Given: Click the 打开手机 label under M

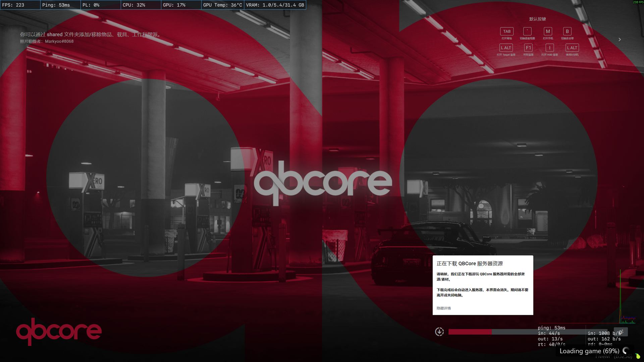Looking at the screenshot, I should (x=548, y=39).
